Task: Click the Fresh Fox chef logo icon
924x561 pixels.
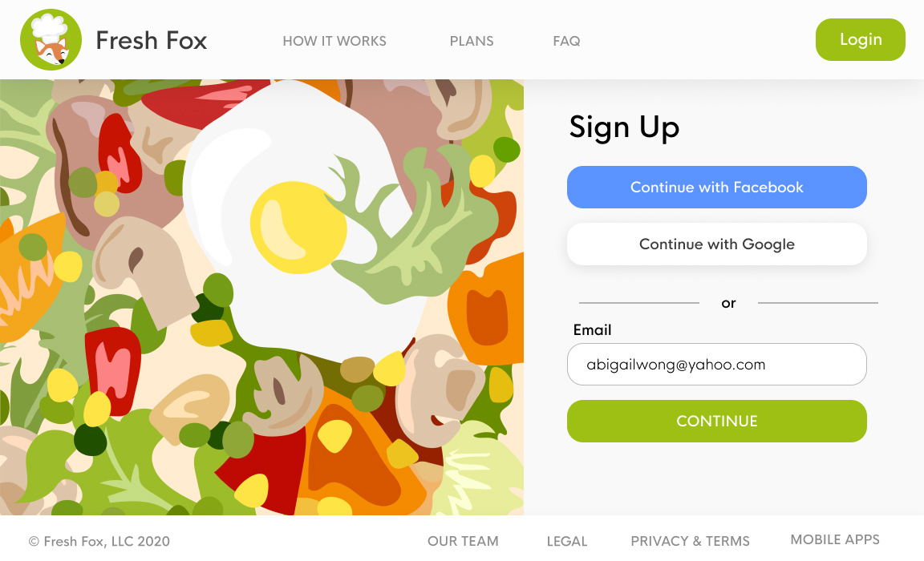Action: click(x=51, y=40)
